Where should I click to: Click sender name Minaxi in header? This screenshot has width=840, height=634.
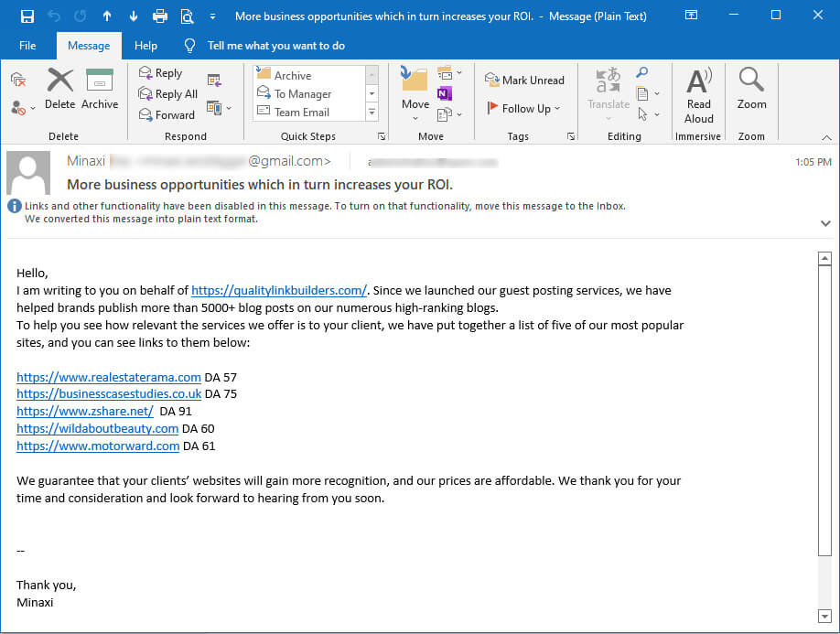86,161
